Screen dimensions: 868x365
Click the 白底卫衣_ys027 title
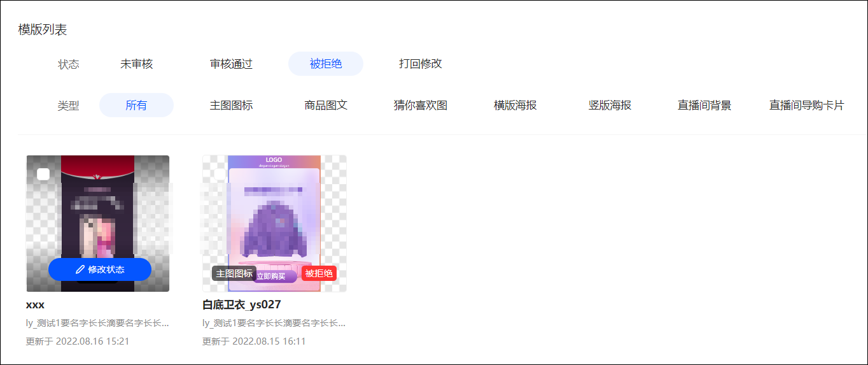pos(242,304)
